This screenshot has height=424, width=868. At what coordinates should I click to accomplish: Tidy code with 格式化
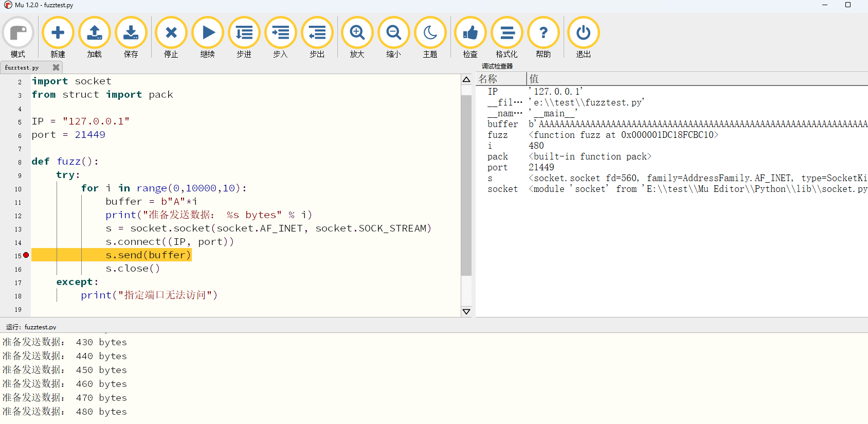point(507,37)
